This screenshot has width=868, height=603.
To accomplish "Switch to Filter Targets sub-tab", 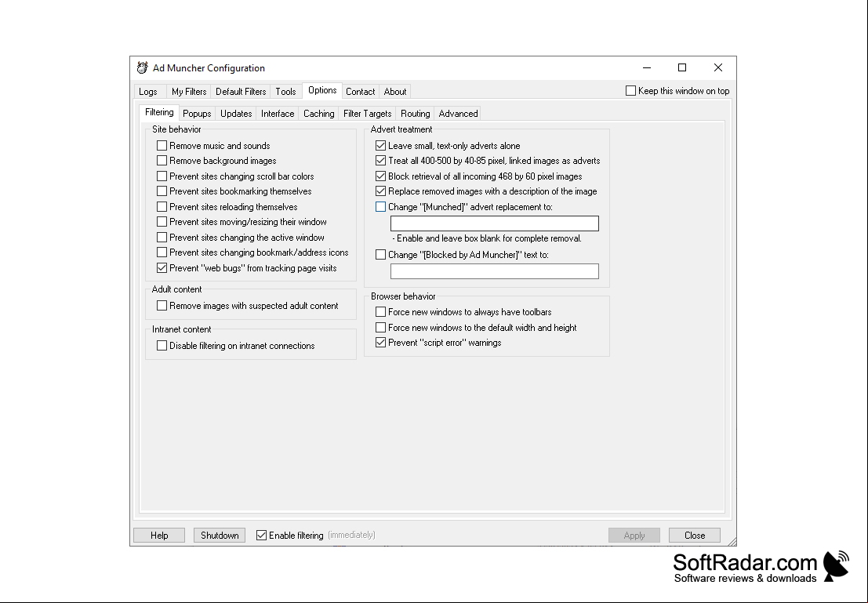I will click(368, 114).
